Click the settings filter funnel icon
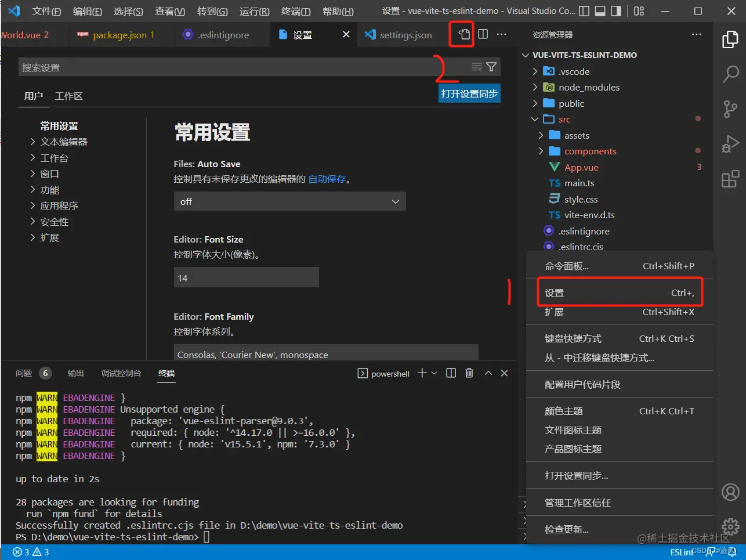The width and height of the screenshot is (746, 560). point(491,67)
